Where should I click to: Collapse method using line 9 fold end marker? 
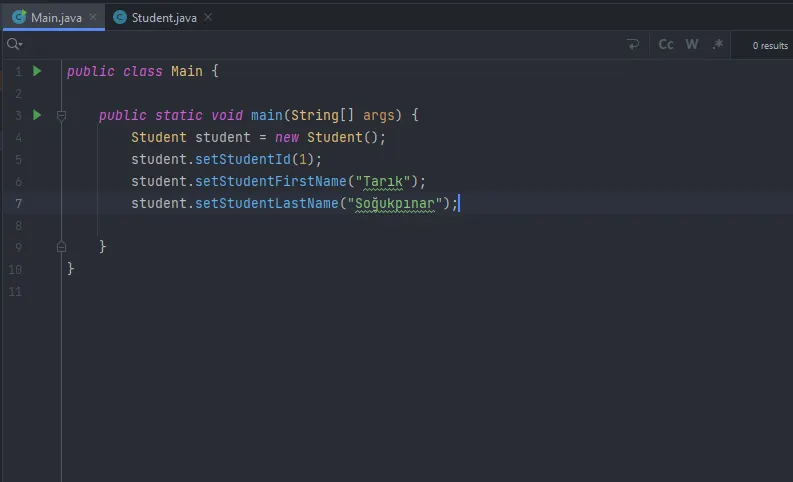tap(61, 247)
